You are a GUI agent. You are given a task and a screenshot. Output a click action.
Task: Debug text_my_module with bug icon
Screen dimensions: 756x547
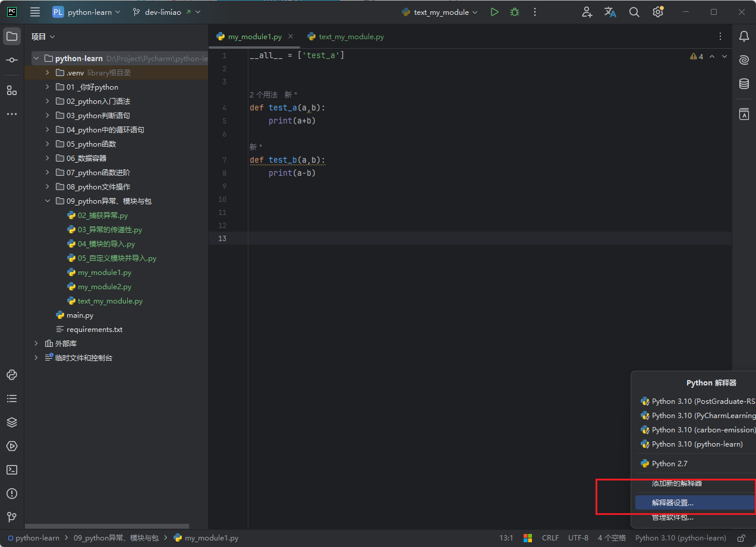(x=515, y=12)
